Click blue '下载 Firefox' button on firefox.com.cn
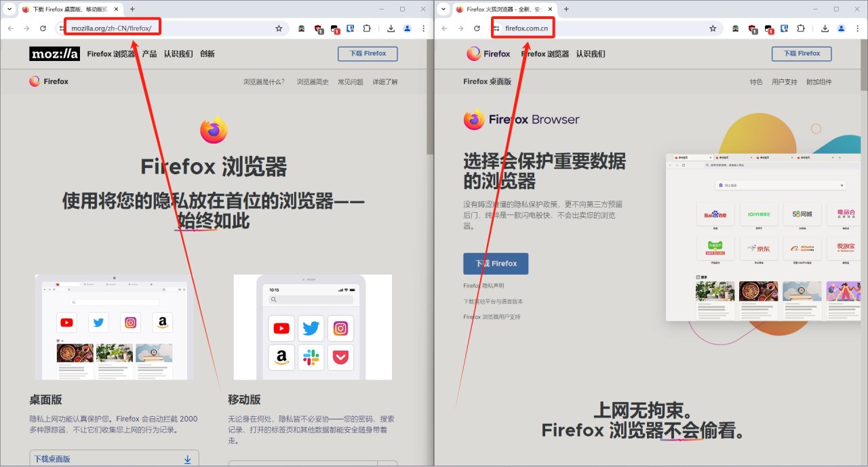This screenshot has width=868, height=467. pos(496,264)
